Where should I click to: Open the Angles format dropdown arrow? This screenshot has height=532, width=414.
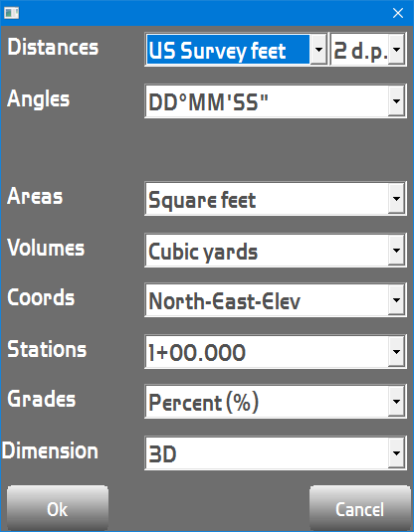point(396,101)
